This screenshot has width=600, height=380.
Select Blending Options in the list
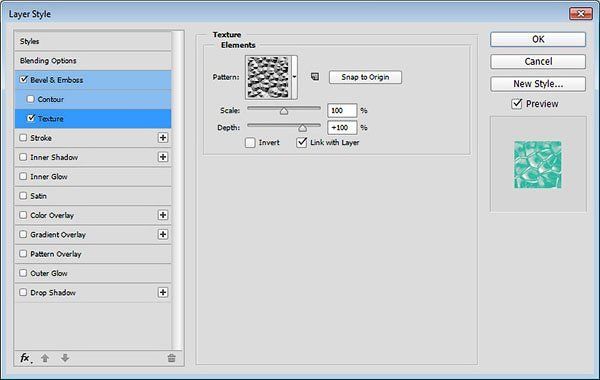[93, 60]
